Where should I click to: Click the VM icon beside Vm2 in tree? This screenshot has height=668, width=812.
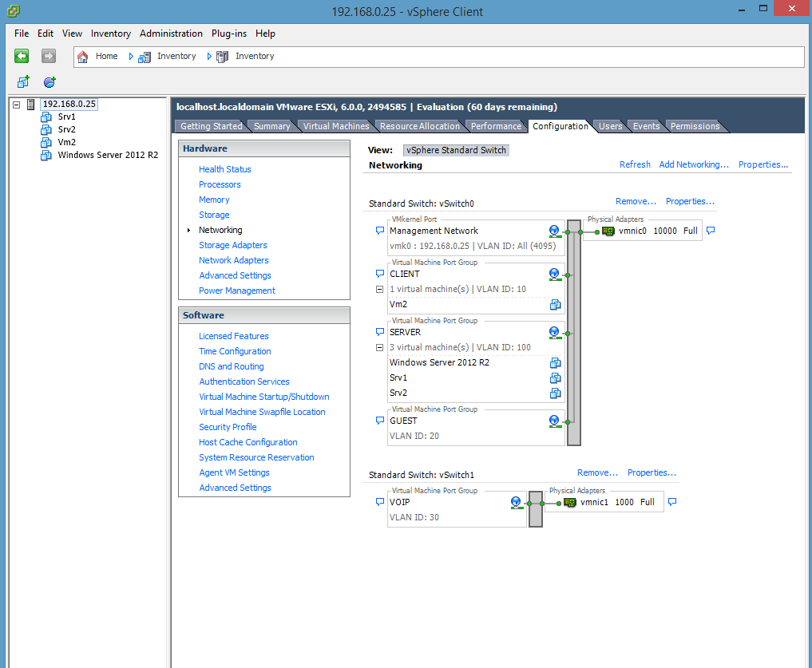pyautogui.click(x=46, y=142)
